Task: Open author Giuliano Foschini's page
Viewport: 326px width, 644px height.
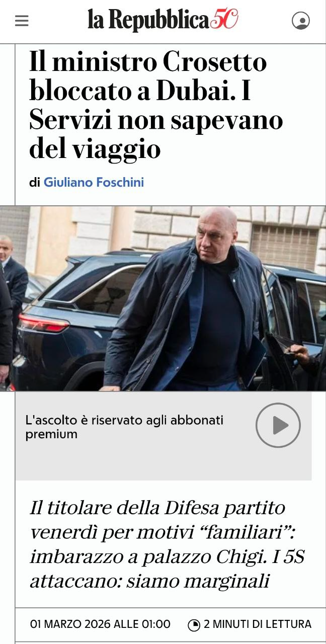Action: [x=94, y=182]
